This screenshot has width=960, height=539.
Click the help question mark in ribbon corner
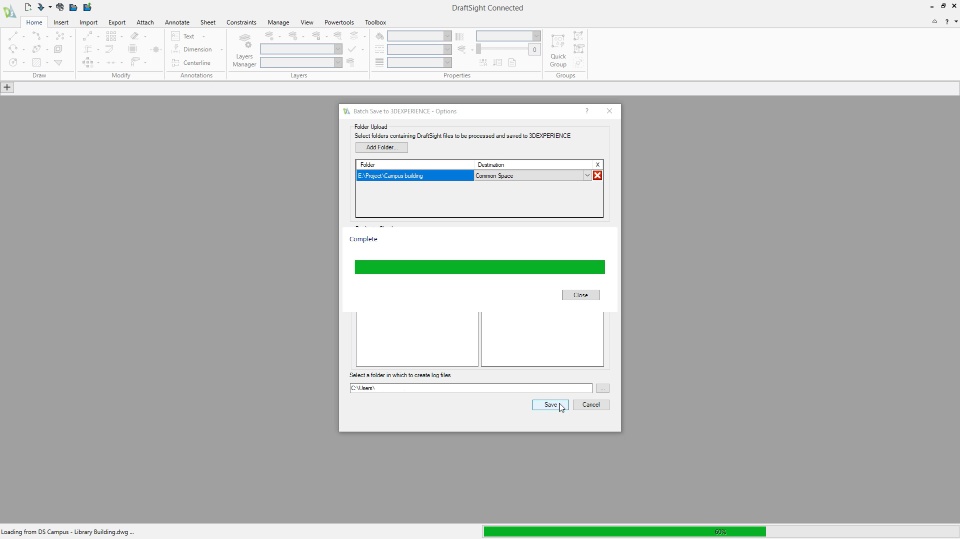tap(947, 21)
